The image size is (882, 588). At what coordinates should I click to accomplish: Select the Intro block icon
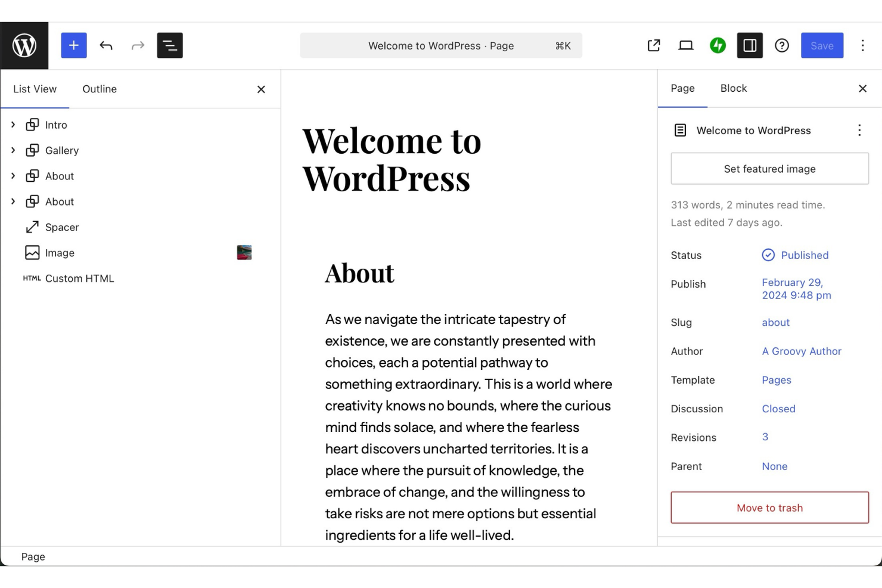32,125
